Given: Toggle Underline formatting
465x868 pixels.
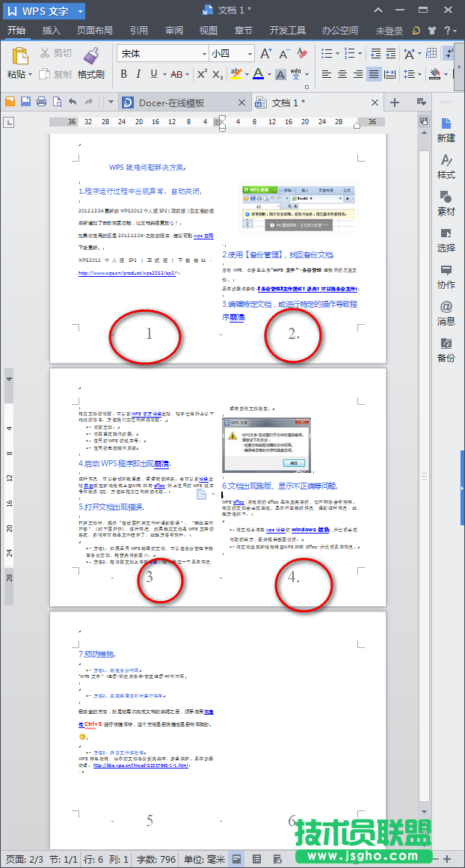Looking at the screenshot, I should pyautogui.click(x=154, y=74).
